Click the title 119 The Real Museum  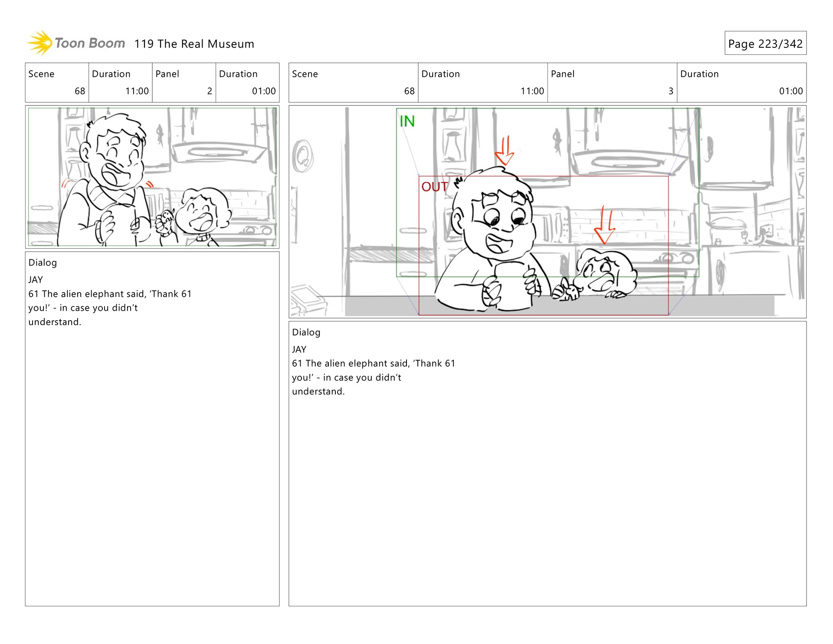pyautogui.click(x=194, y=44)
